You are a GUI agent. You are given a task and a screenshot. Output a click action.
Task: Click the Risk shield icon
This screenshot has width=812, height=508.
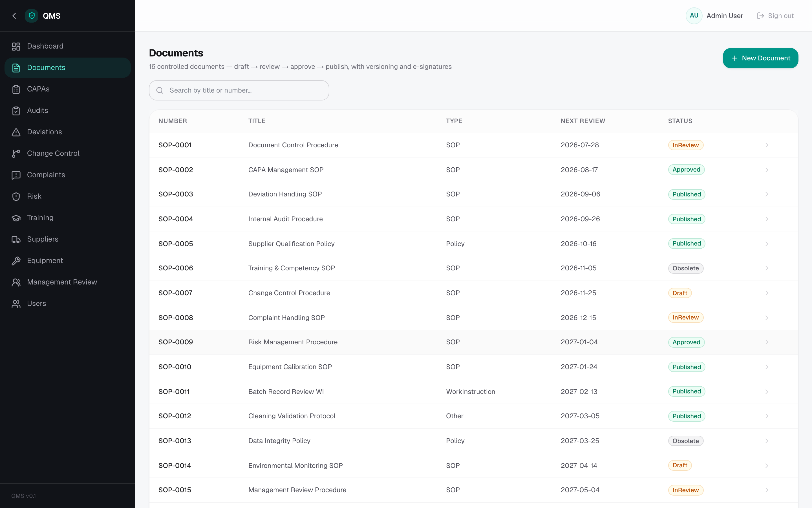pos(16,196)
